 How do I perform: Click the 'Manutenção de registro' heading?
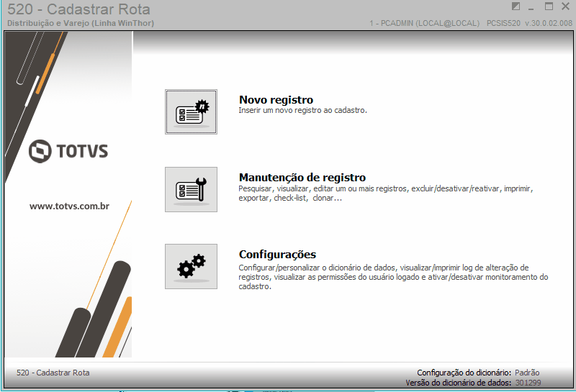coord(302,177)
